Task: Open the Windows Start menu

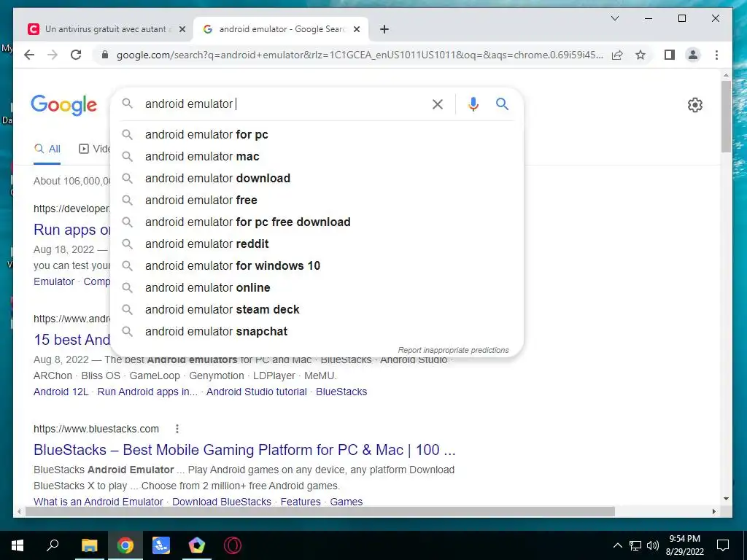Action: pos(18,545)
